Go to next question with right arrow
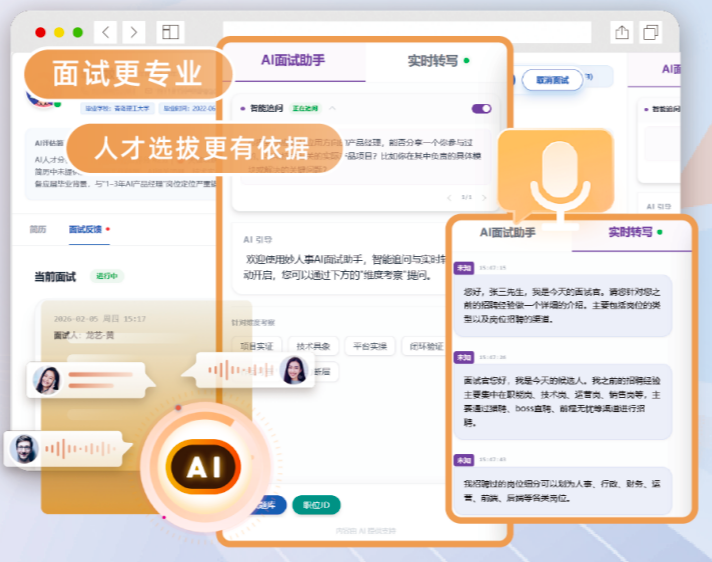This screenshot has width=712, height=562. 484,198
